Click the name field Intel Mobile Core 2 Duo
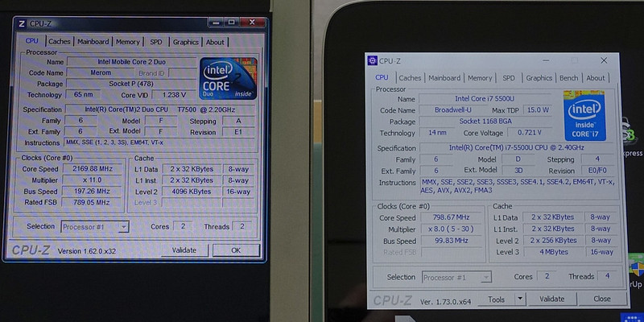The image size is (644, 322). pyautogui.click(x=131, y=62)
